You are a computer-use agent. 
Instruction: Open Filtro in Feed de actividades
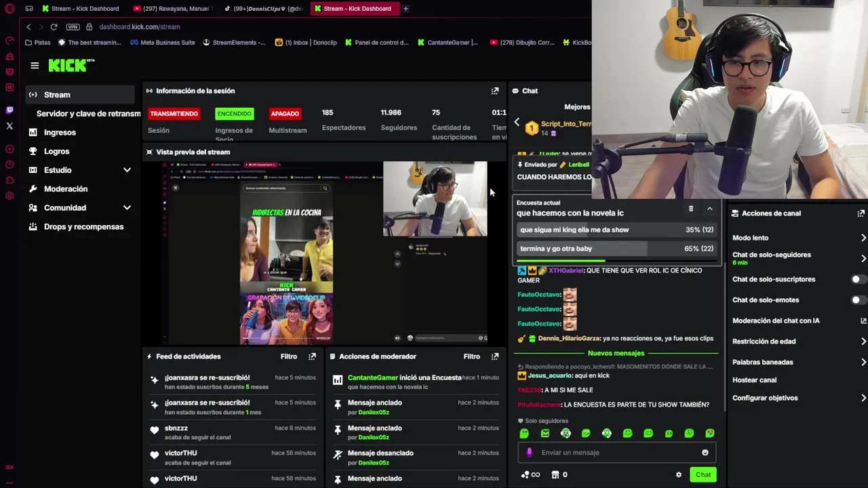289,357
